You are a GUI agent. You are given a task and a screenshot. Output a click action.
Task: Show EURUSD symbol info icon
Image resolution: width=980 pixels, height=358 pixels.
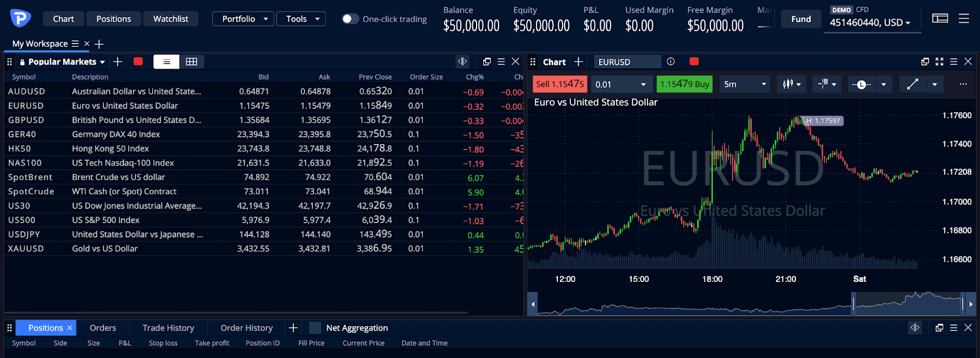tap(671, 61)
